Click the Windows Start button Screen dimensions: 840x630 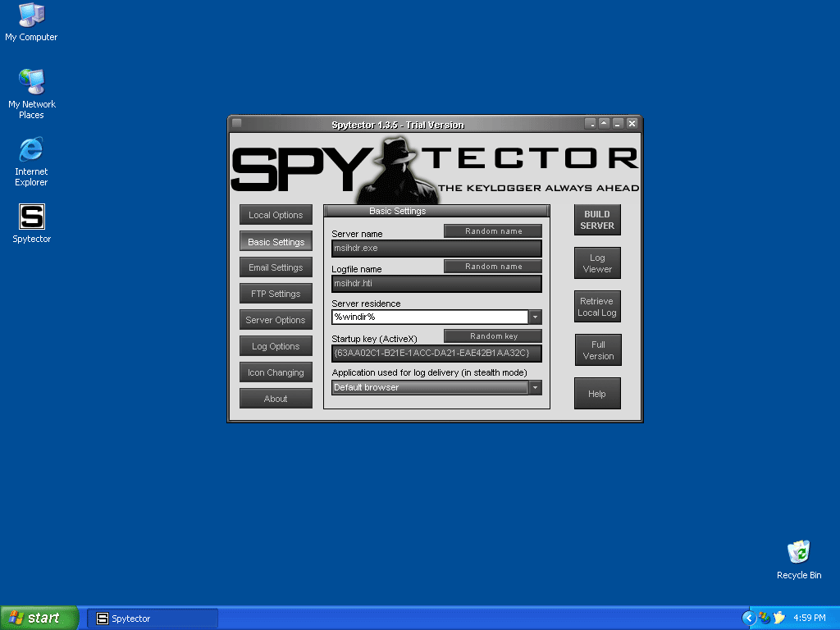[39, 618]
